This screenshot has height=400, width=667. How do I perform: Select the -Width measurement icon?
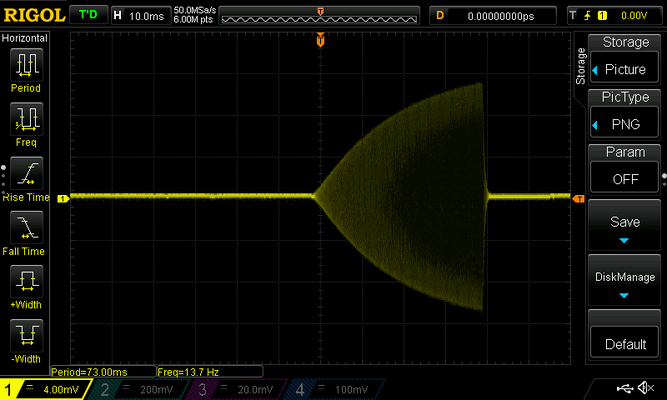(26, 335)
